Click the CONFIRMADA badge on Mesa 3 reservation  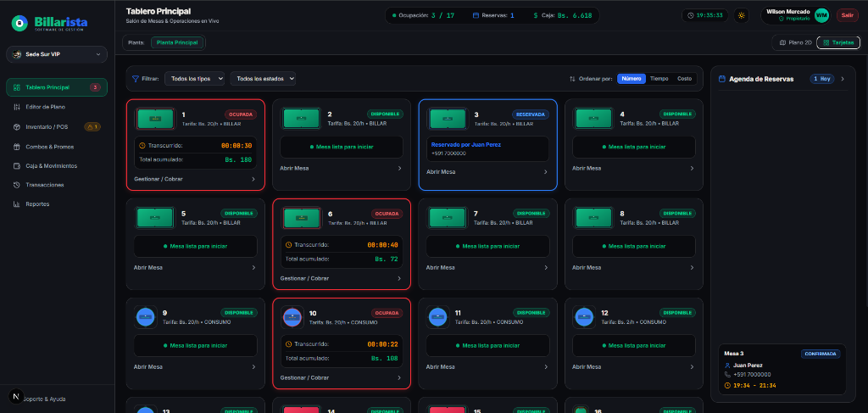(821, 354)
